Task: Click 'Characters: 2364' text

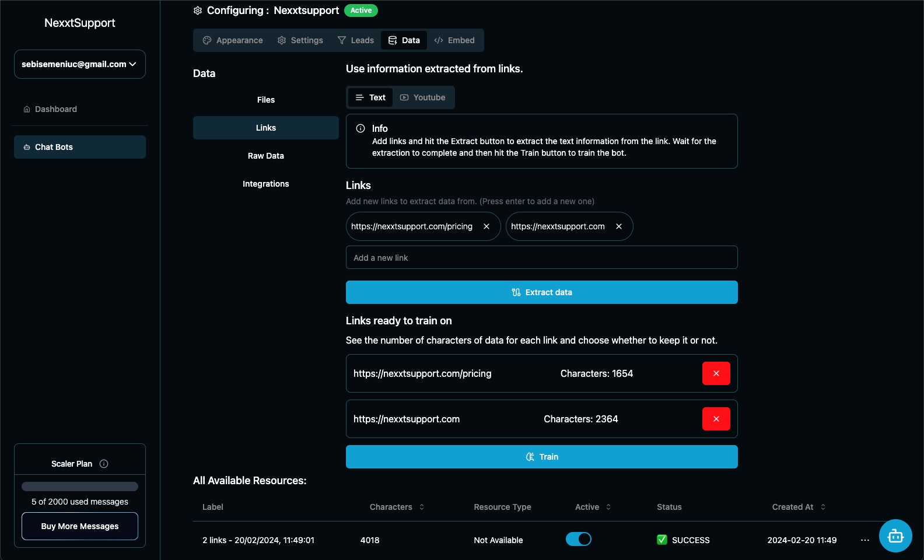Action: pos(581,419)
